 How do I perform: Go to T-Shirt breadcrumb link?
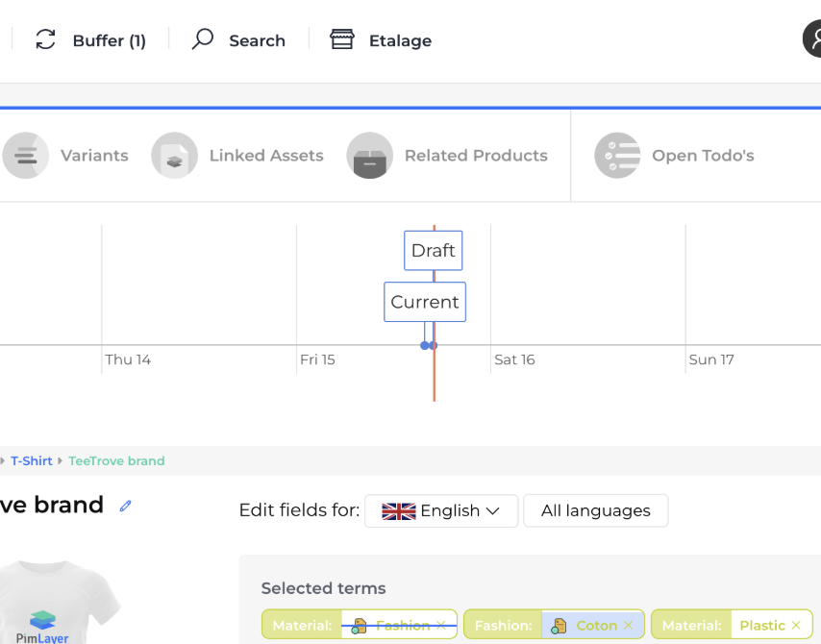[x=32, y=461]
